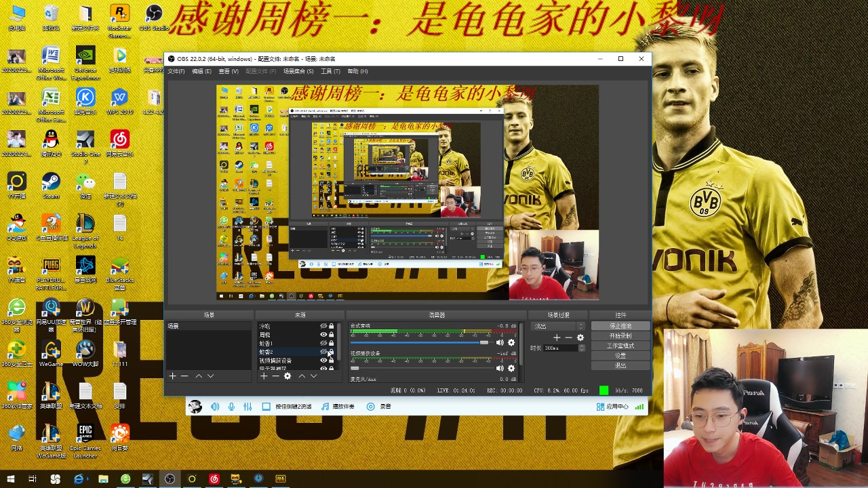Add a new scene with the plus icon
This screenshot has height=488, width=868.
172,376
